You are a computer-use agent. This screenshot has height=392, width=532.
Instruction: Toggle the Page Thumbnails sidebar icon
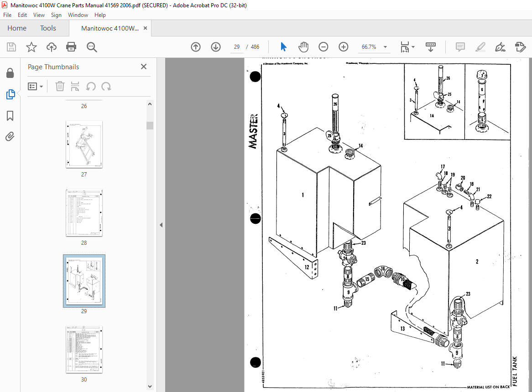(x=10, y=94)
